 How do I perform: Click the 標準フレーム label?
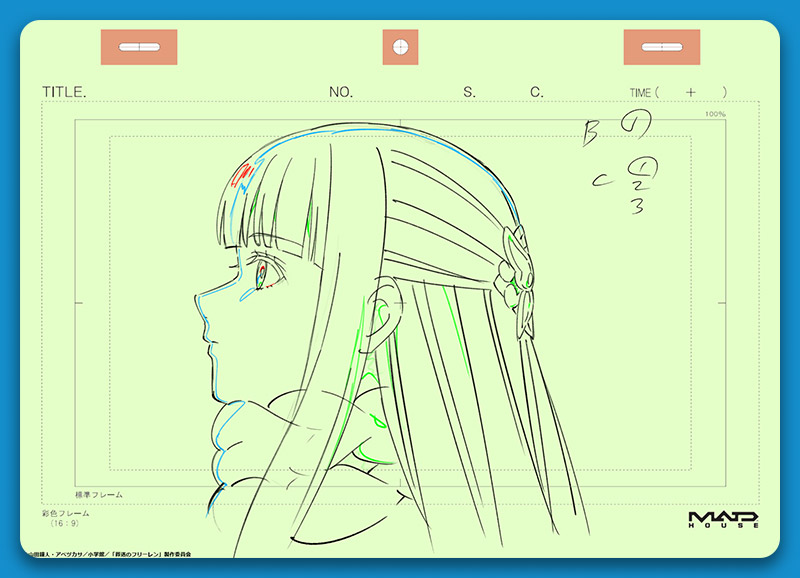(x=99, y=494)
